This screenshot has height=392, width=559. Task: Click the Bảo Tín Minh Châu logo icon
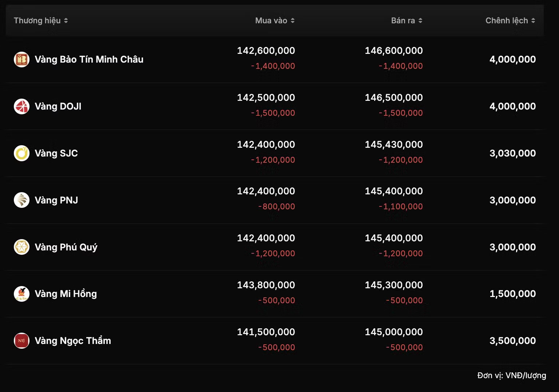click(21, 59)
